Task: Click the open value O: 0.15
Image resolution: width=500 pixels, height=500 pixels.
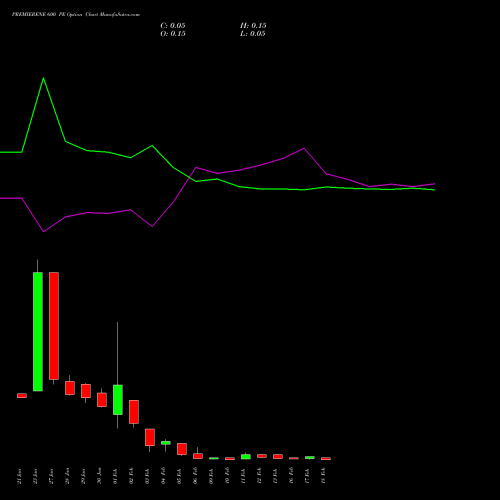Action: 173,34
